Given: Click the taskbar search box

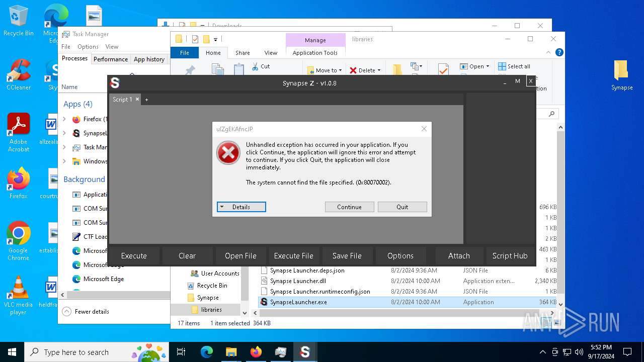Looking at the screenshot, I should point(96,352).
